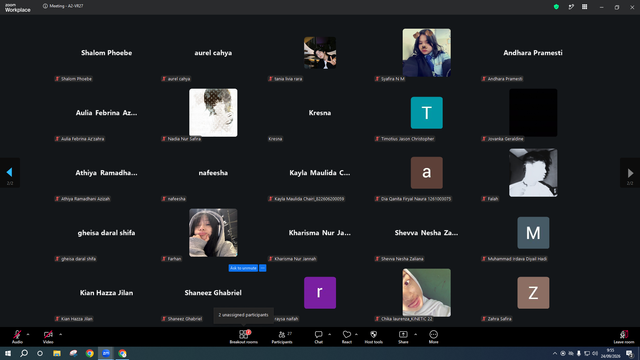This screenshot has height=360, width=640.
Task: Expand audio options caret next to Audio
Action: point(28,334)
